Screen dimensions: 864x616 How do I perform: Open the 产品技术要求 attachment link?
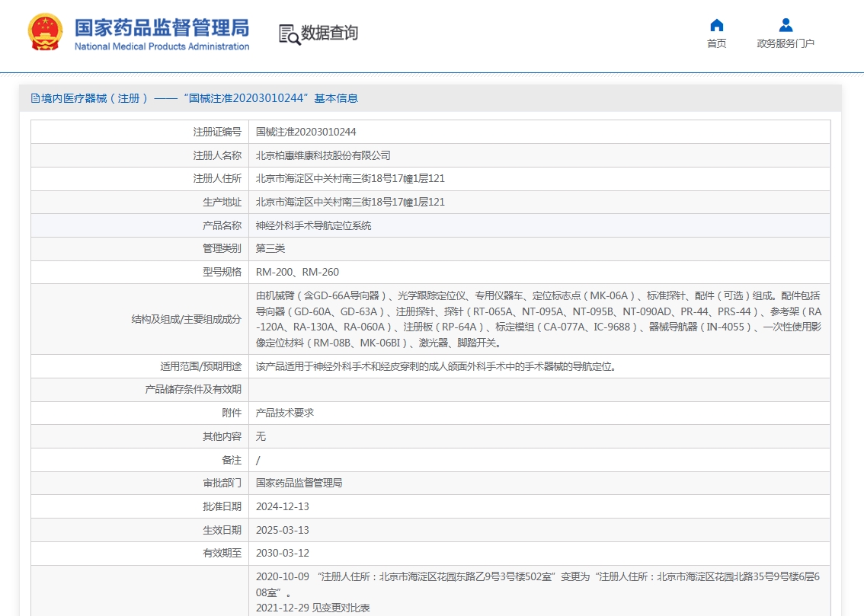[x=285, y=413]
